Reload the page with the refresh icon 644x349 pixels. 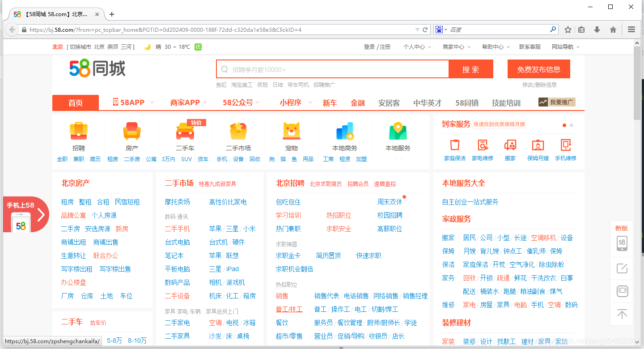(425, 30)
